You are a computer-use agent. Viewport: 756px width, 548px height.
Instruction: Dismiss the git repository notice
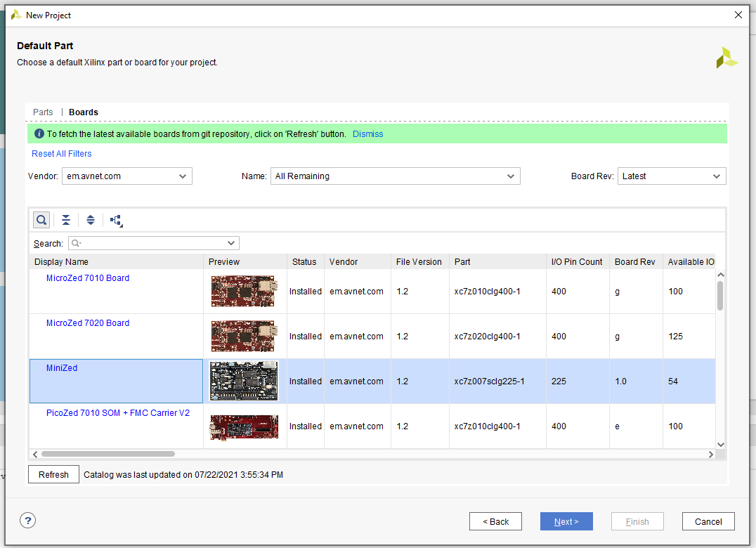[x=368, y=134]
